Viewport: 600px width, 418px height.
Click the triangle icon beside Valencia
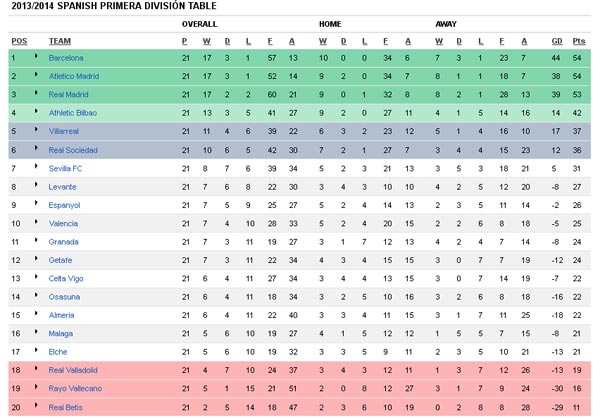pyautogui.click(x=36, y=221)
